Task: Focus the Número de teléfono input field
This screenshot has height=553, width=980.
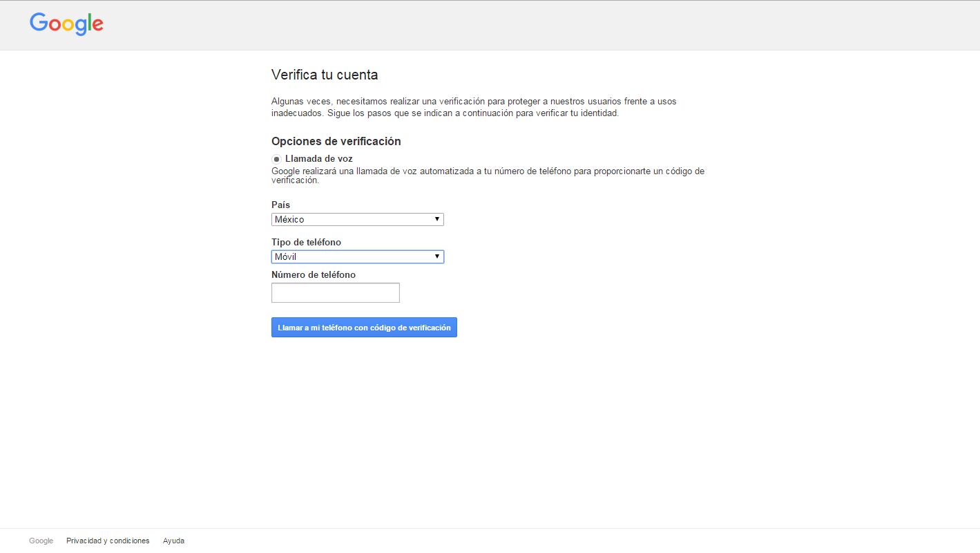Action: 336,292
